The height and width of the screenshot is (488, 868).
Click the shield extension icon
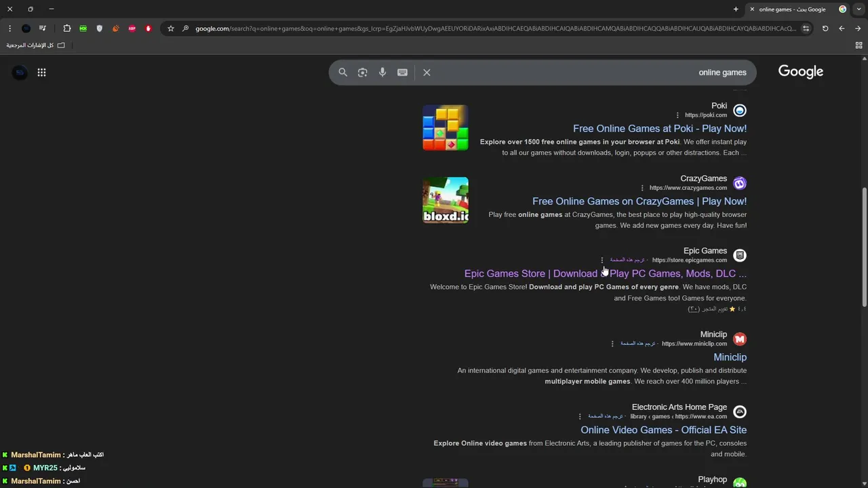(x=100, y=28)
